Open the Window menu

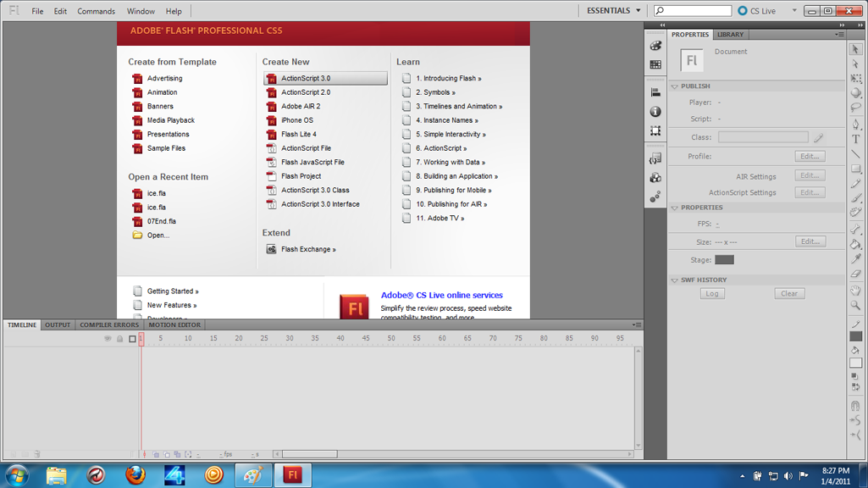(x=141, y=11)
